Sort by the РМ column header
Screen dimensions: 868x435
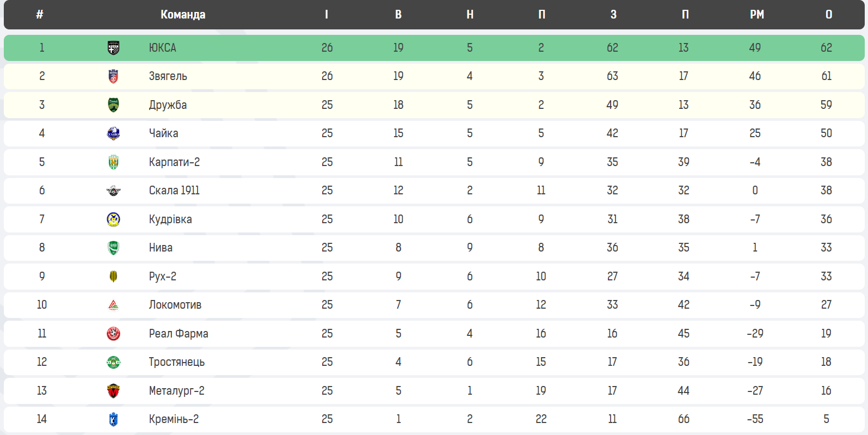coord(757,15)
